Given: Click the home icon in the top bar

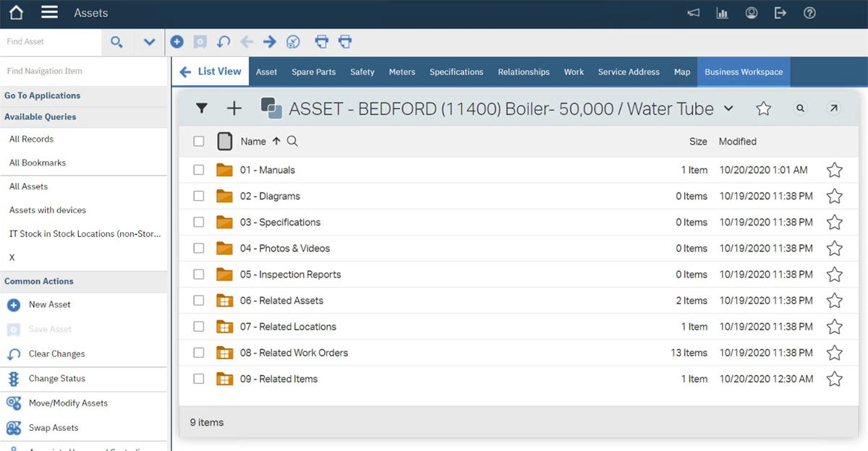Looking at the screenshot, I should point(14,12).
